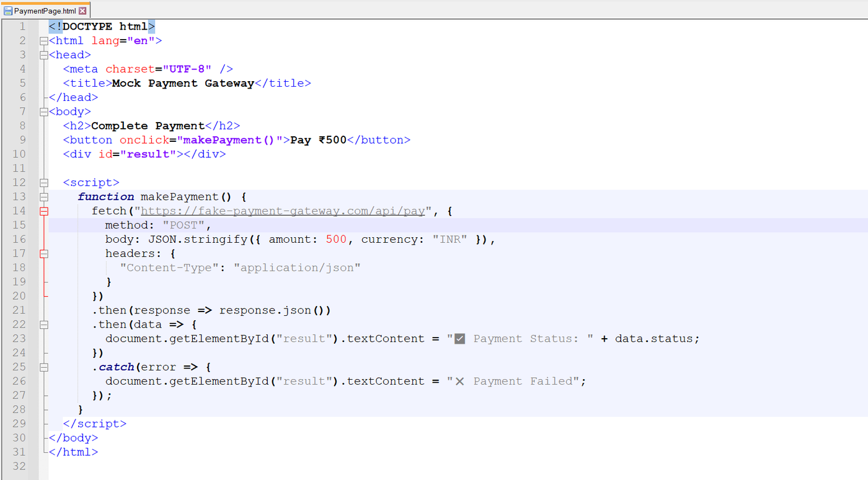Image resolution: width=868 pixels, height=480 pixels.
Task: Click line number 28 in the margin
Action: click(19, 409)
